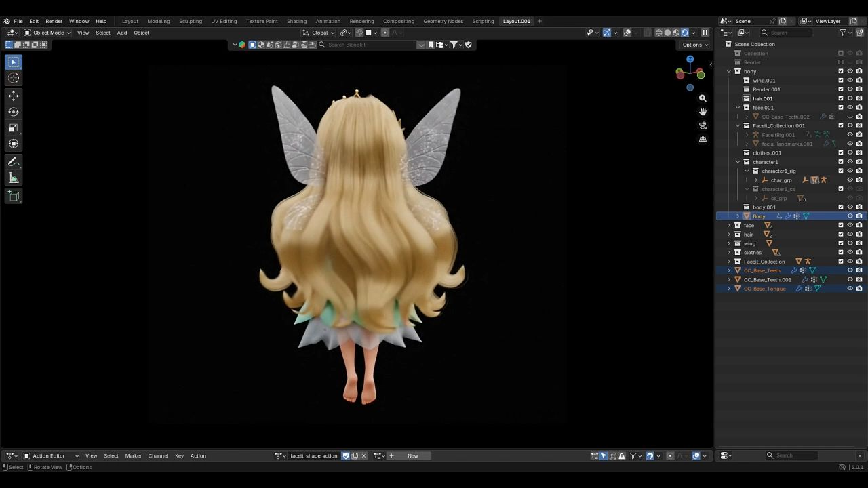Enable the Render collection checkbox
This screenshot has height=488, width=868.
pyautogui.click(x=841, y=62)
